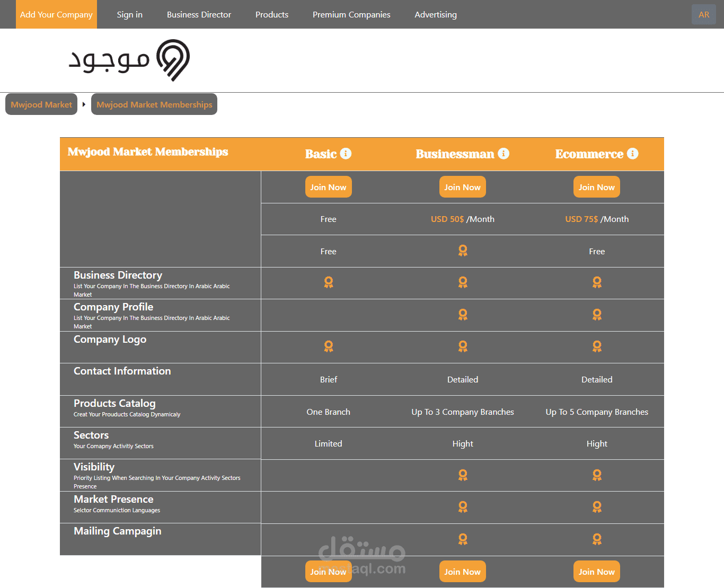Click the Company Profile feature title
This screenshot has height=588, width=724.
[113, 307]
